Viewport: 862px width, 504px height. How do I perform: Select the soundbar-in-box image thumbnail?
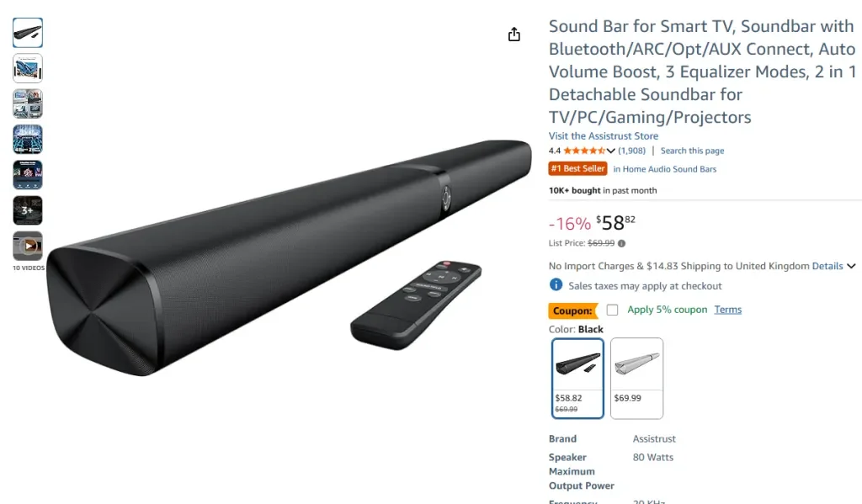[x=28, y=67]
